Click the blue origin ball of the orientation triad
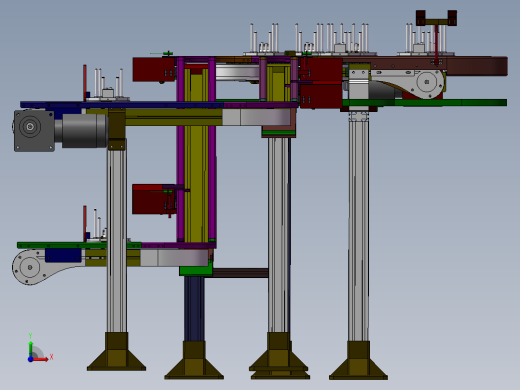520x390 pixels. click(x=30, y=359)
